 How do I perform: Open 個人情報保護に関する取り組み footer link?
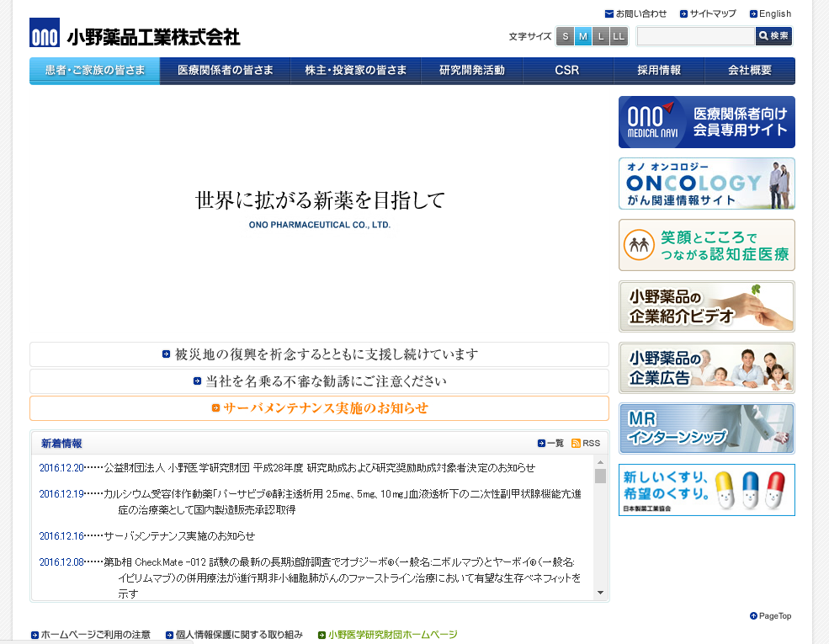point(239,635)
